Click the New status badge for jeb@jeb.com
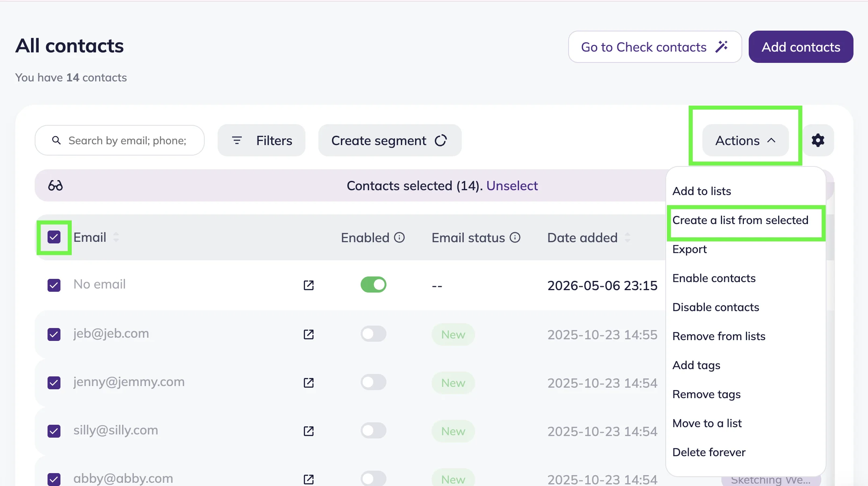 [x=453, y=334]
